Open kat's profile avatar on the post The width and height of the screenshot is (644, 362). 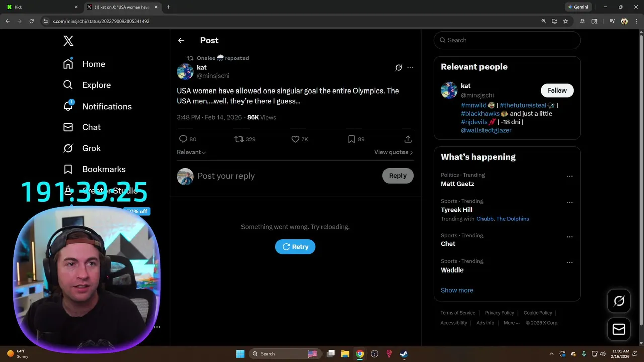tap(185, 71)
